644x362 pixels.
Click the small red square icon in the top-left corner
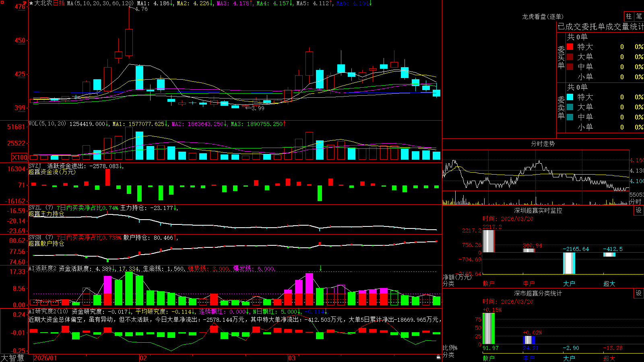coord(2,2)
